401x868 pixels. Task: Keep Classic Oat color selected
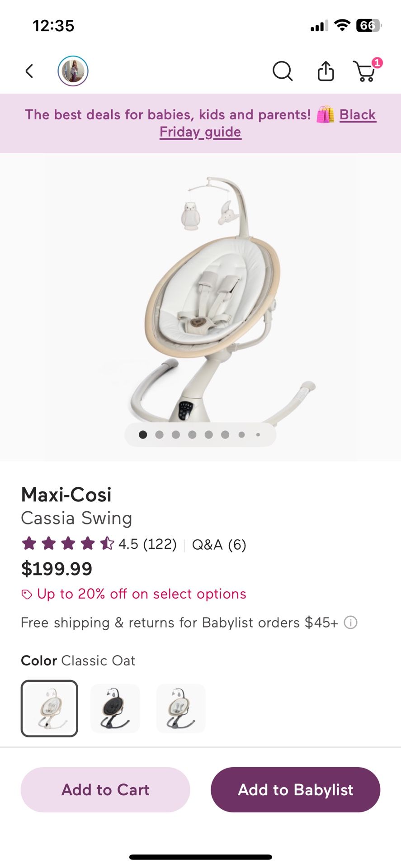pyautogui.click(x=49, y=708)
